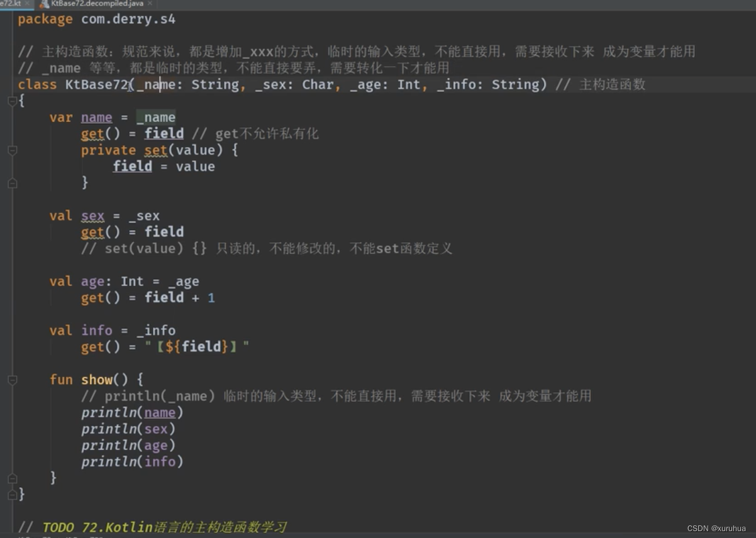Viewport: 756px width, 538px height.
Task: Click the package name com.derry.s4
Action: (128, 19)
